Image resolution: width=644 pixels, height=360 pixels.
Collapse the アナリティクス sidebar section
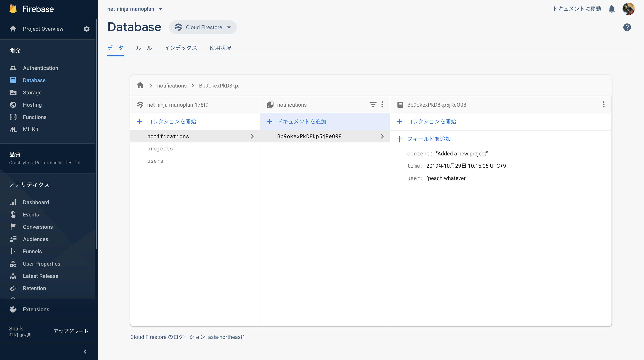coord(30,184)
